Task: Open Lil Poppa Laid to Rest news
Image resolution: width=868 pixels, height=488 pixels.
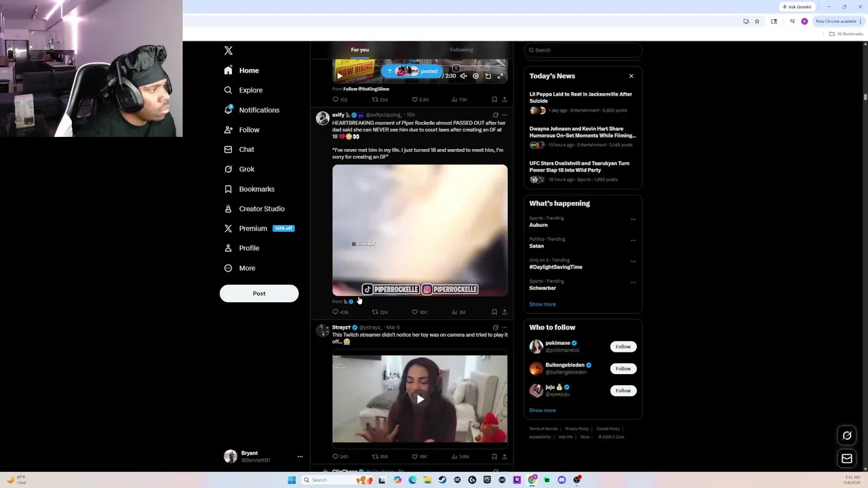Action: pos(583,102)
